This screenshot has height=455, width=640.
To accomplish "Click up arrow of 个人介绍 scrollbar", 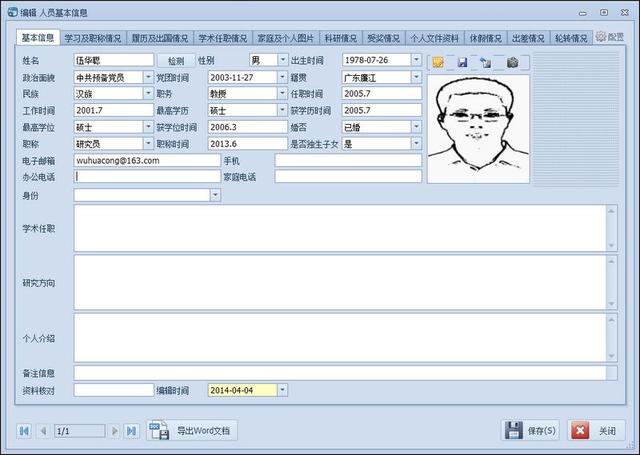I will (611, 320).
